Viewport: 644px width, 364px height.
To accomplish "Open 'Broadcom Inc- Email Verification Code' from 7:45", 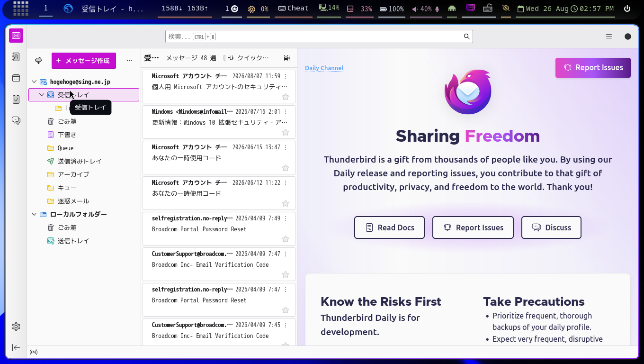I will [219, 332].
